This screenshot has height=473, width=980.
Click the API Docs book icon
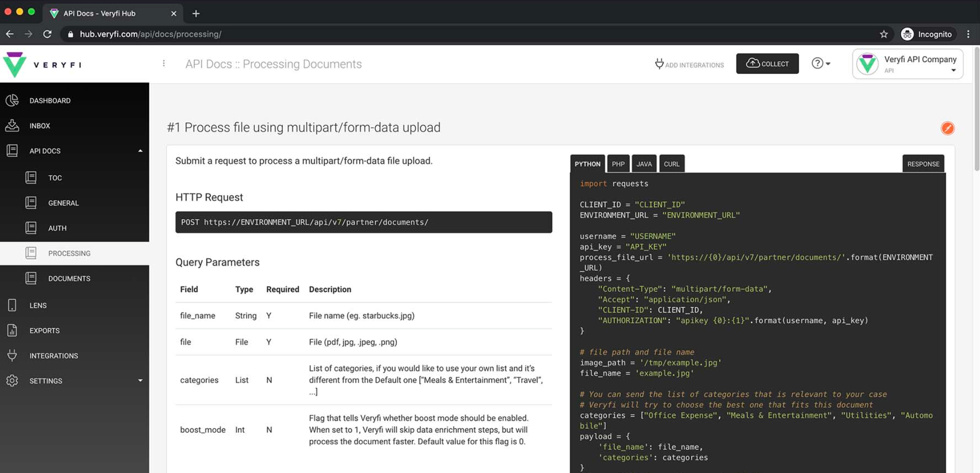(x=12, y=151)
